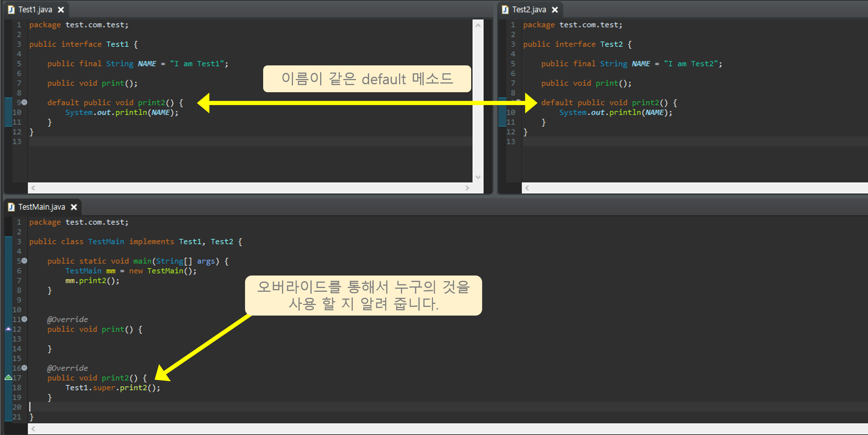Fold the print2() override at line 16
Image resolution: width=868 pixels, height=435 pixels.
coord(25,368)
